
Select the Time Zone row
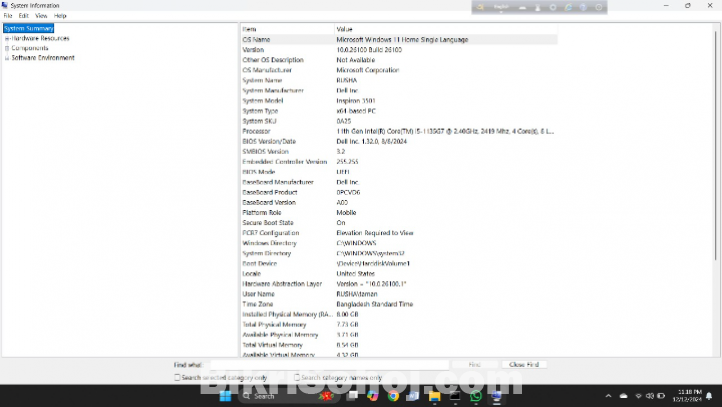tap(399, 304)
